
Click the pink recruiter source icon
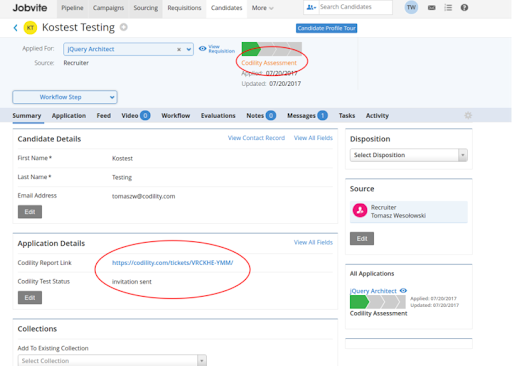click(360, 210)
